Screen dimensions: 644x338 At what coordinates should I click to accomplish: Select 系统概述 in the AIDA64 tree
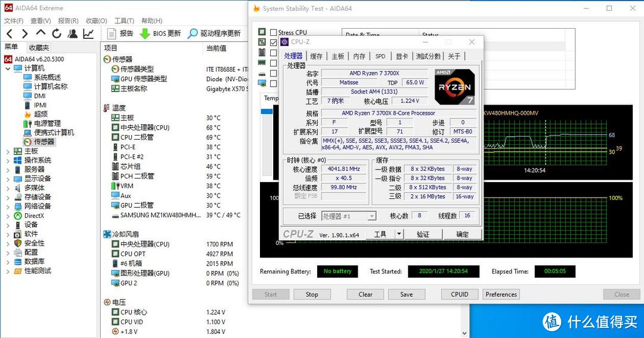(47, 77)
